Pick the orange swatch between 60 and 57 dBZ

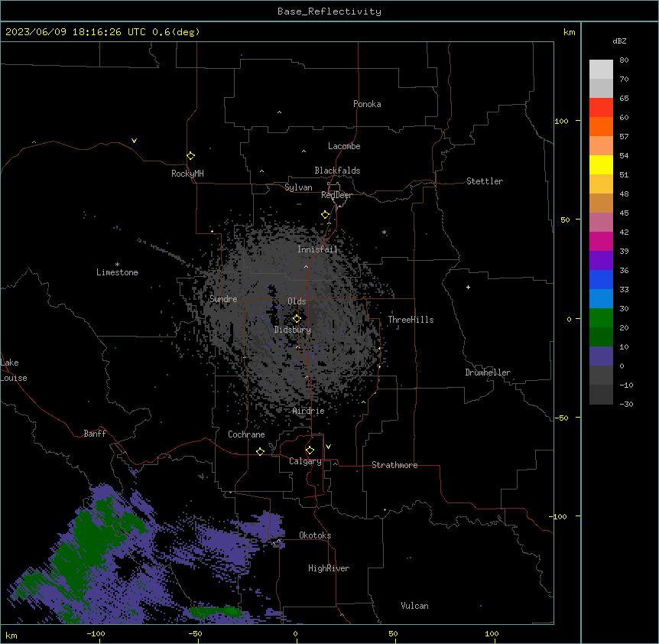(x=601, y=126)
